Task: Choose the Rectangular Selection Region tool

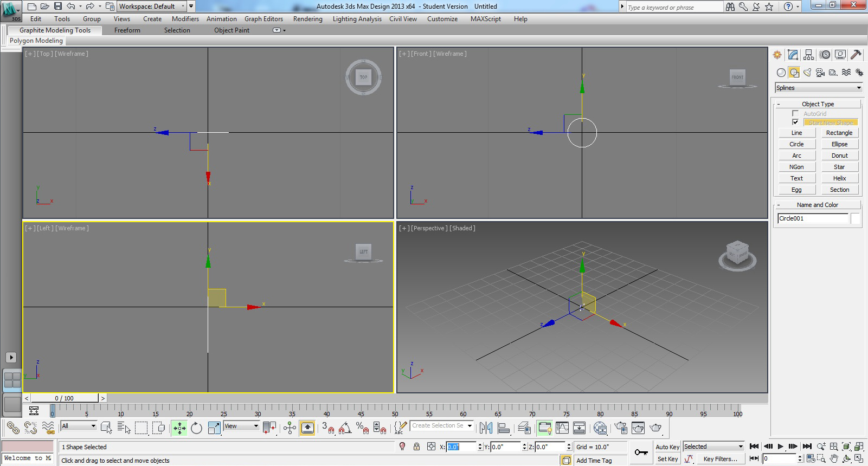Action: pyautogui.click(x=141, y=428)
